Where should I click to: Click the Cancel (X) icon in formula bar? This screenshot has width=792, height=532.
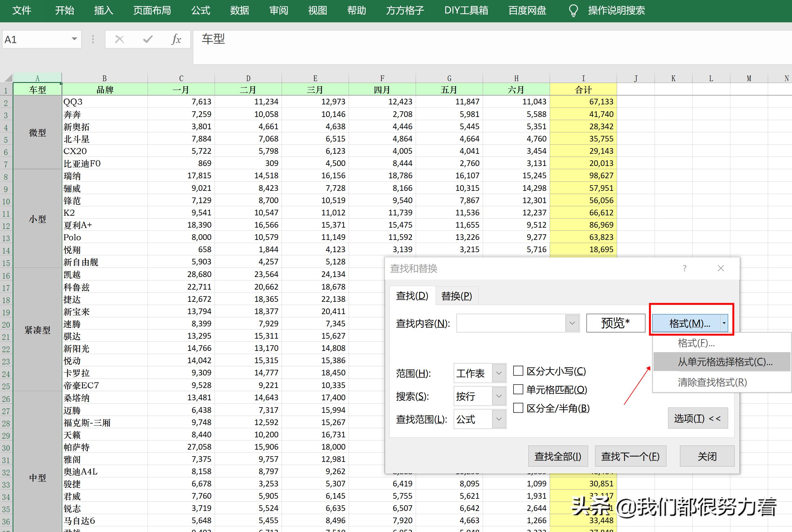[x=119, y=39]
